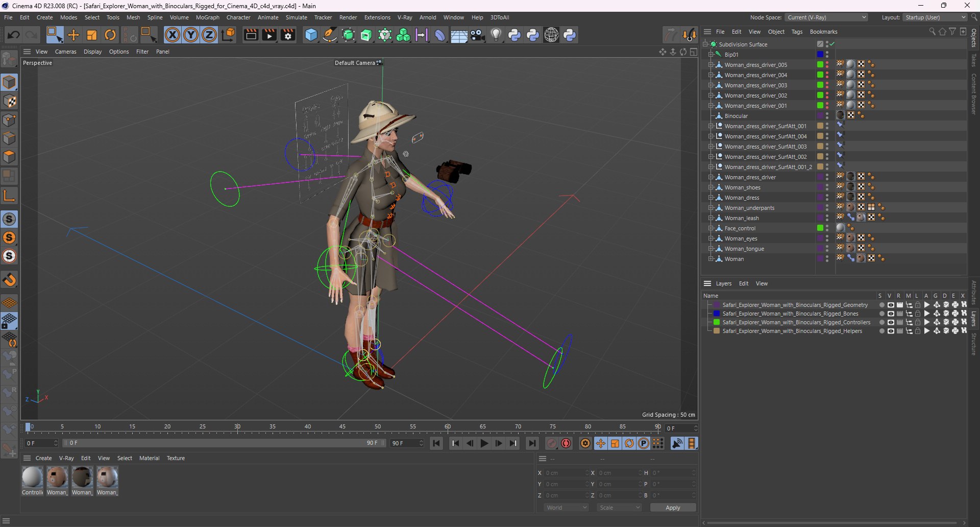Viewport: 980px width, 527px height.
Task: Expand the Woman_shoes object
Action: (710, 187)
